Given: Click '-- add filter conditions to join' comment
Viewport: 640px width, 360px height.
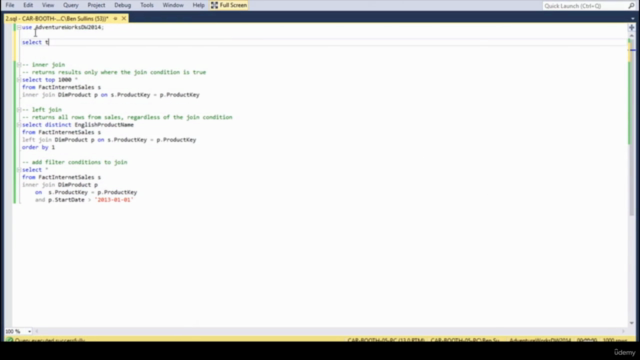Looking at the screenshot, I should pos(75,162).
